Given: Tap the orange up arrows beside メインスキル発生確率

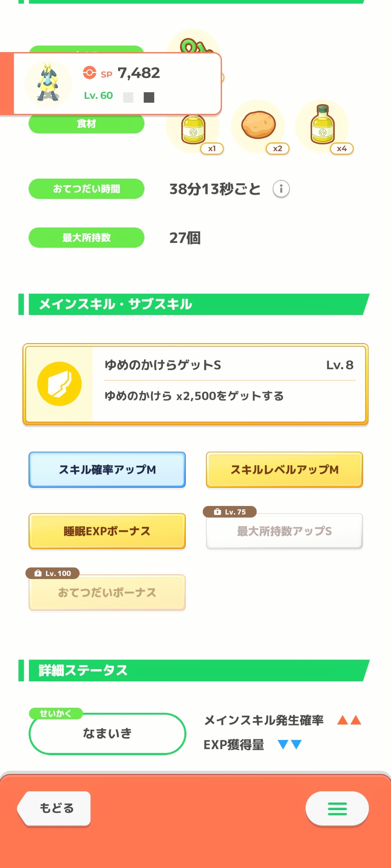Looking at the screenshot, I should point(349,720).
